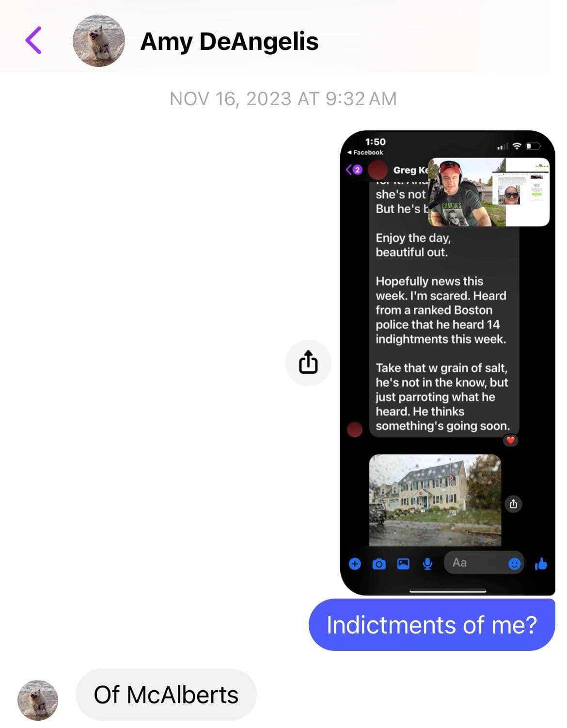This screenshot has width=567, height=728.
Task: Select the "Of McAlberts" reply bubble
Action: click(166, 695)
